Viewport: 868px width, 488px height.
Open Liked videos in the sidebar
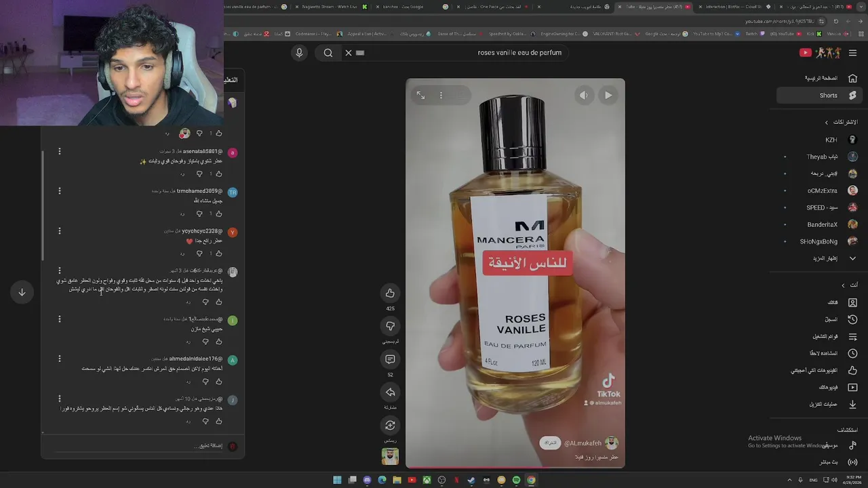coord(820,370)
